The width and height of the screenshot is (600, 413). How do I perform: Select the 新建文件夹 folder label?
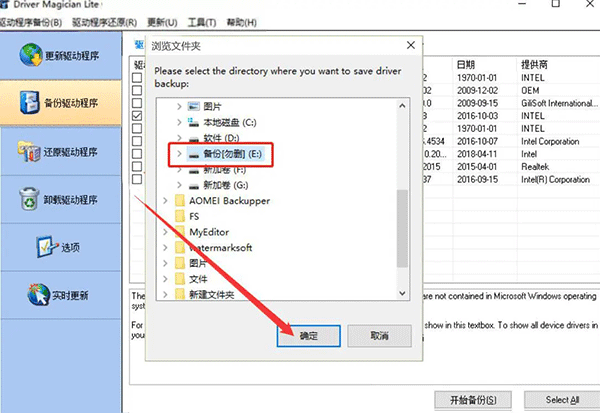(x=212, y=294)
